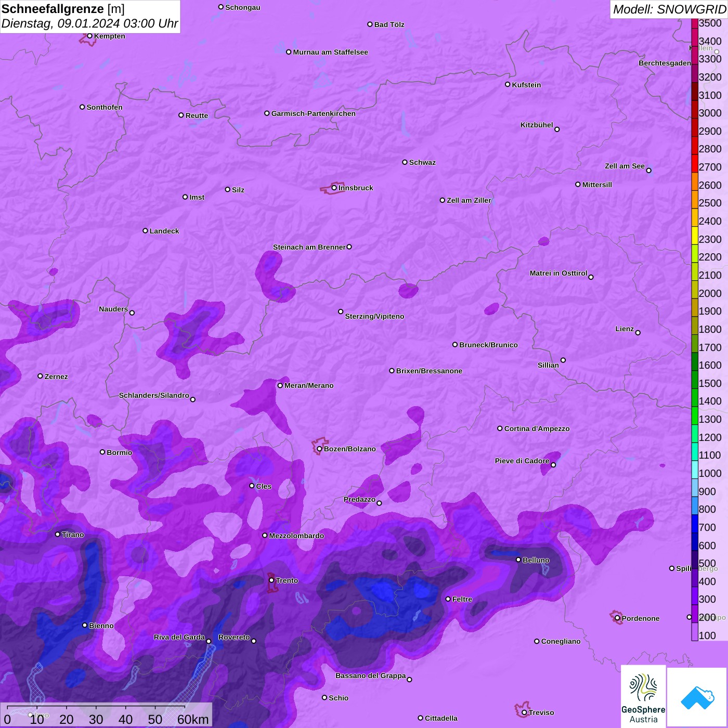Screen dimensions: 728x728
Task: Click the Kufstein city marker circle
Action: (508, 84)
